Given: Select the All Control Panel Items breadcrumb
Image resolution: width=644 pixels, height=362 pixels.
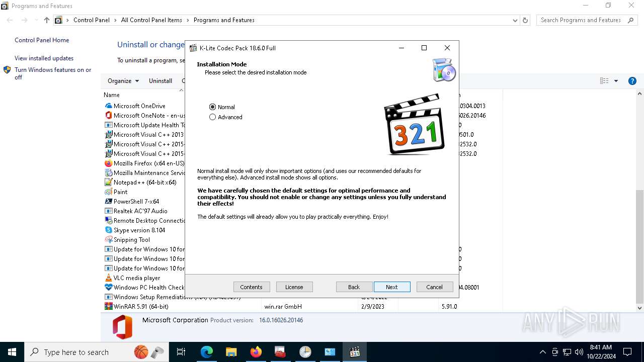Looking at the screenshot, I should coord(151,20).
